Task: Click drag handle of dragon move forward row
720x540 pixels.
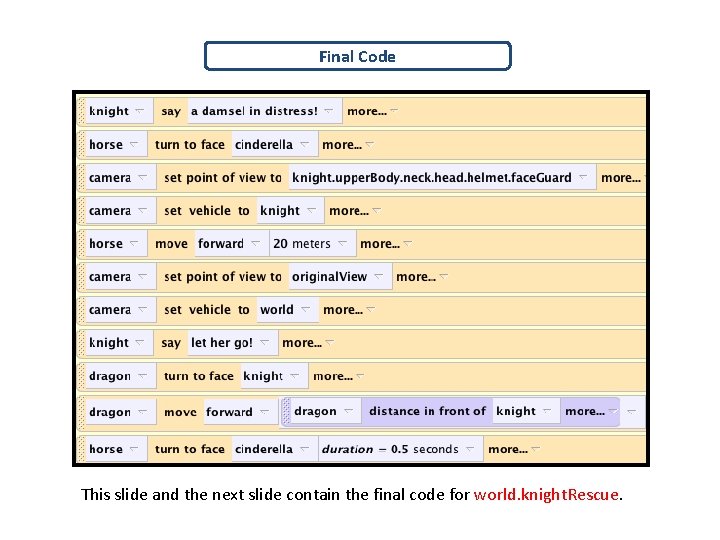Action: coord(81,412)
